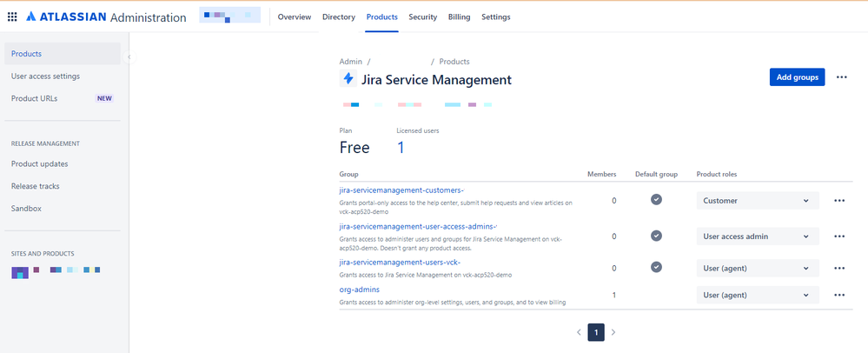The width and height of the screenshot is (868, 353).
Task: Open the jira-servicemanagement-user-access-admins group link
Action: pyautogui.click(x=418, y=226)
